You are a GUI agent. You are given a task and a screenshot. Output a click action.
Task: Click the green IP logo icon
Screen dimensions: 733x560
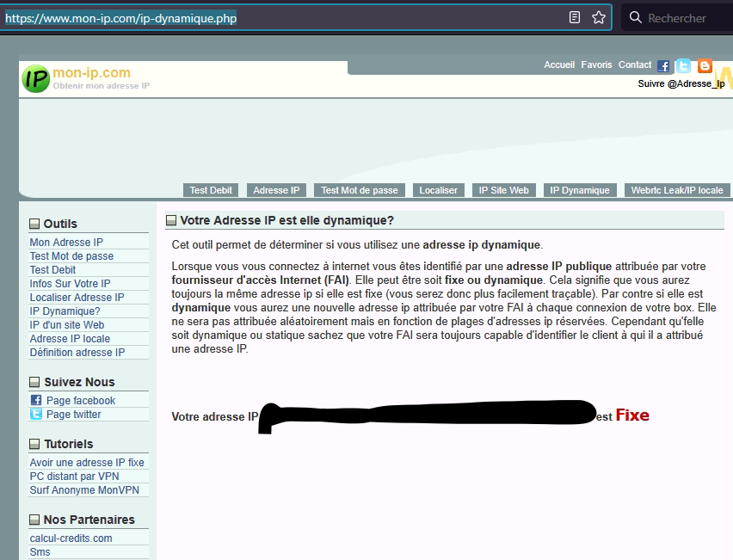point(36,79)
